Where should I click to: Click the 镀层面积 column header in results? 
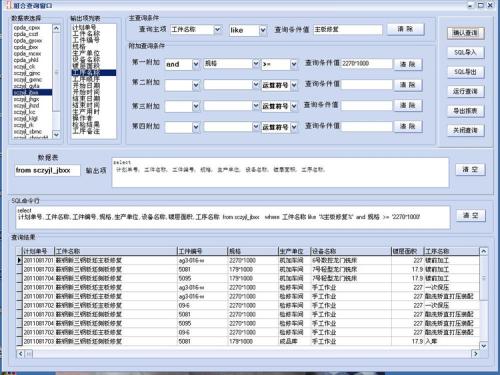pyautogui.click(x=407, y=251)
